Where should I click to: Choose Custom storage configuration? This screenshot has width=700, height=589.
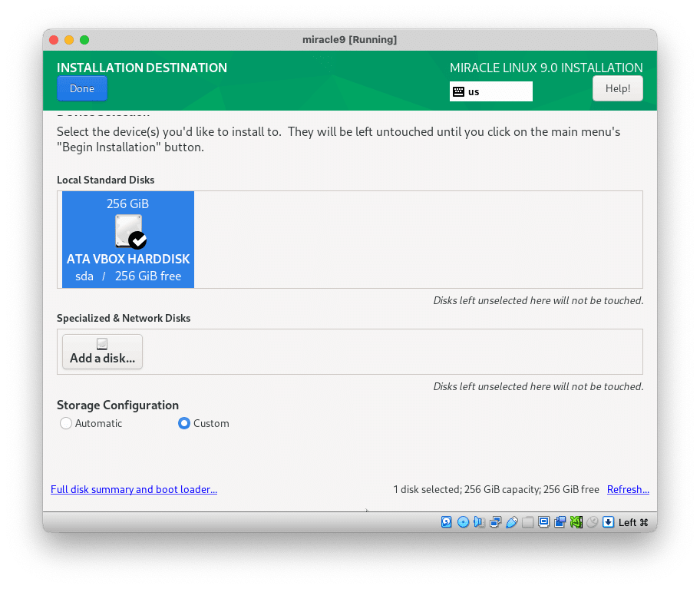[x=183, y=423]
